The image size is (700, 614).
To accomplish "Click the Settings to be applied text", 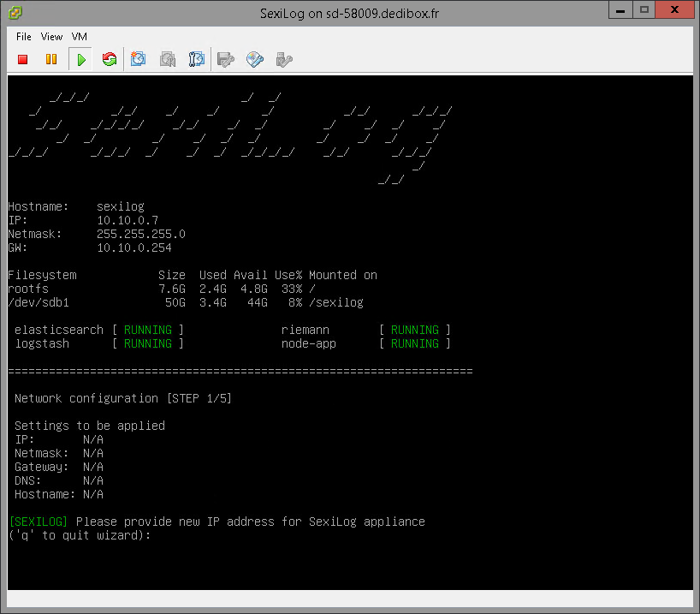I will click(90, 426).
